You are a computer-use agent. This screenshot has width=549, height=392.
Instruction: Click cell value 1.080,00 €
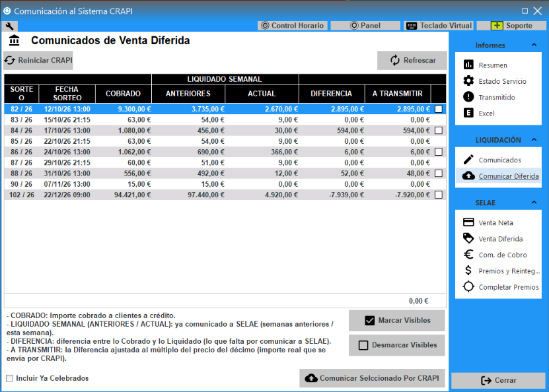[134, 131]
